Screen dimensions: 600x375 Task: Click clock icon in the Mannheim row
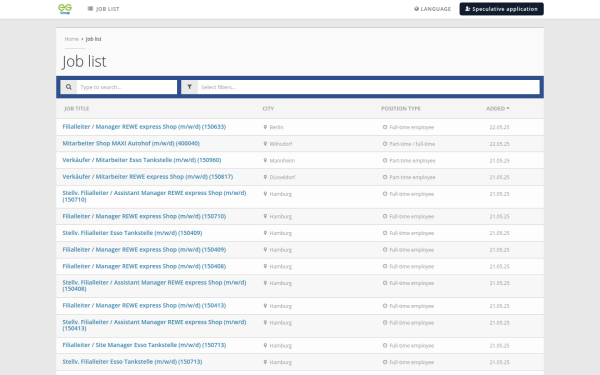[x=385, y=160]
